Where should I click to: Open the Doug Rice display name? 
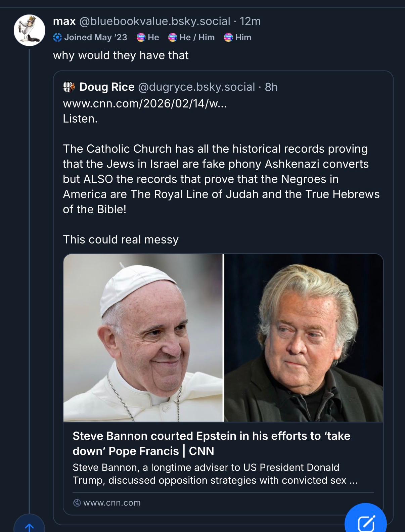coord(107,87)
